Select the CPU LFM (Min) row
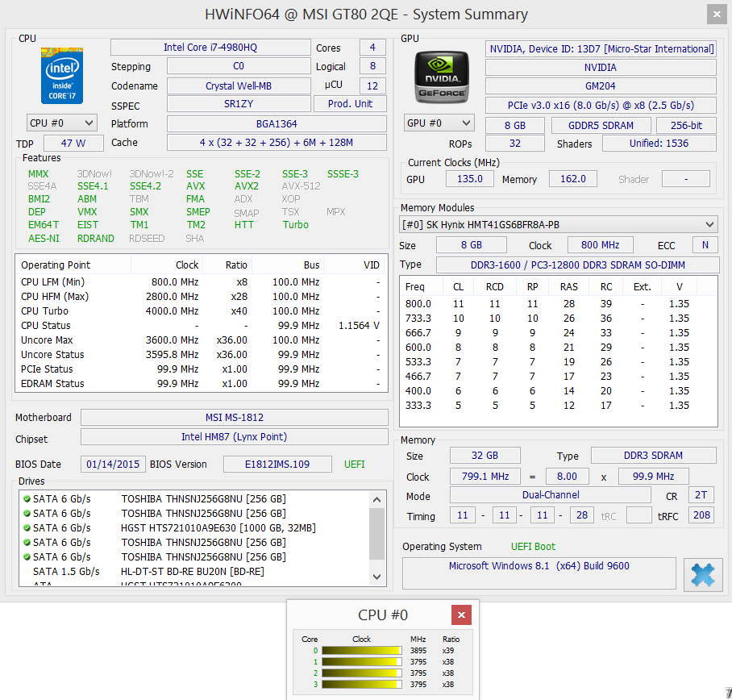 click(202, 282)
